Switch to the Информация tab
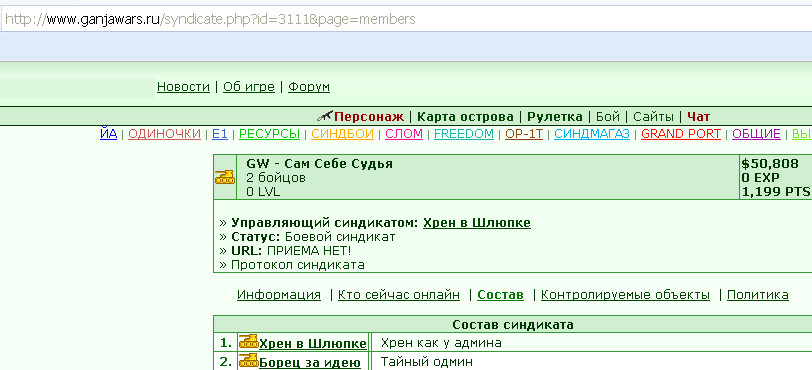 coord(279,295)
